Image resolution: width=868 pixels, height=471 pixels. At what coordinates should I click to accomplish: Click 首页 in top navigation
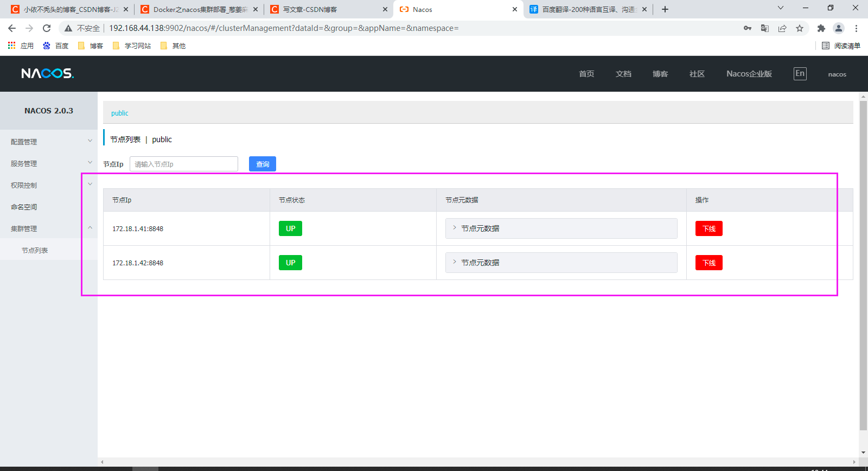[586, 74]
